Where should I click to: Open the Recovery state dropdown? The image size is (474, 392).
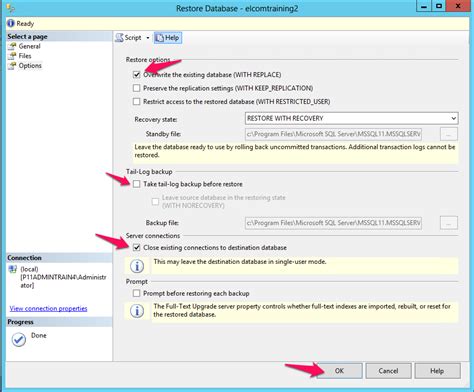(x=352, y=118)
